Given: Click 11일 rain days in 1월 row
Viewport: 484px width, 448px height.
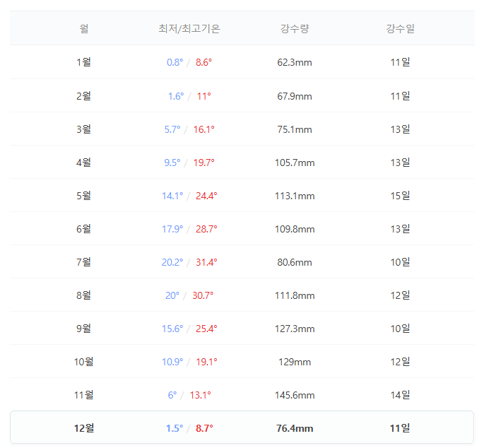Looking at the screenshot, I should [400, 62].
